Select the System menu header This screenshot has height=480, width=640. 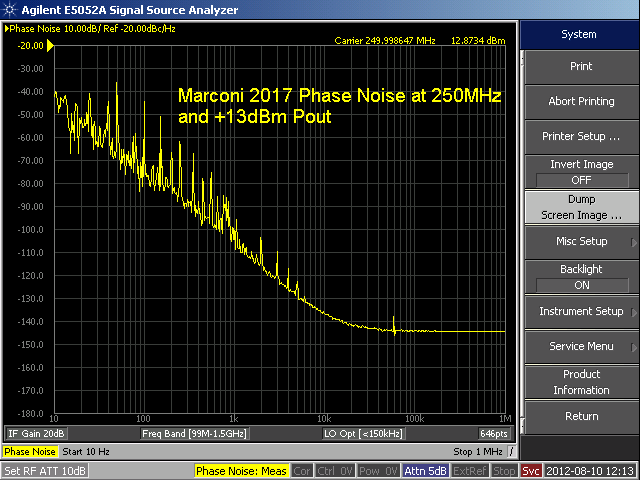[579, 34]
